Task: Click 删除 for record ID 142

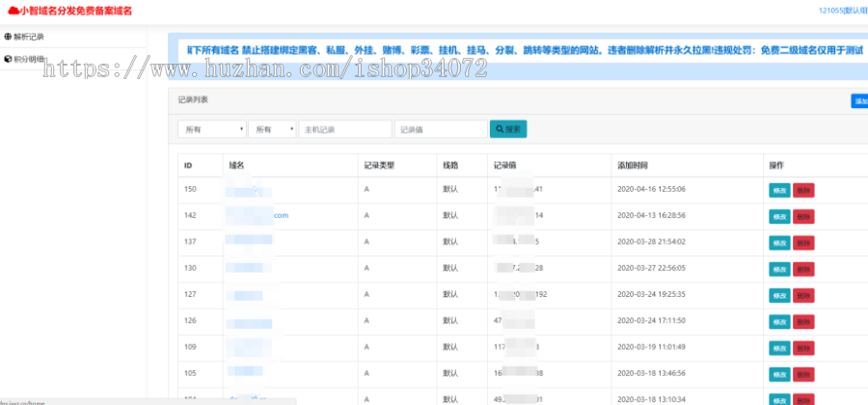Action: click(x=803, y=216)
